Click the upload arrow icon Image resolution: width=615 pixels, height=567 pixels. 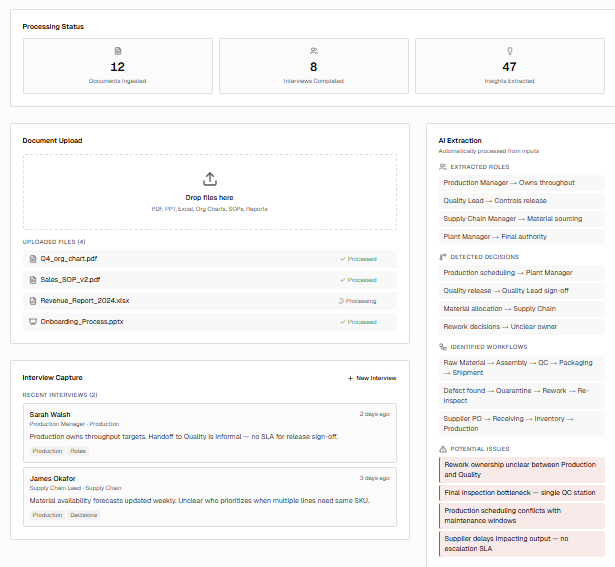click(x=210, y=179)
